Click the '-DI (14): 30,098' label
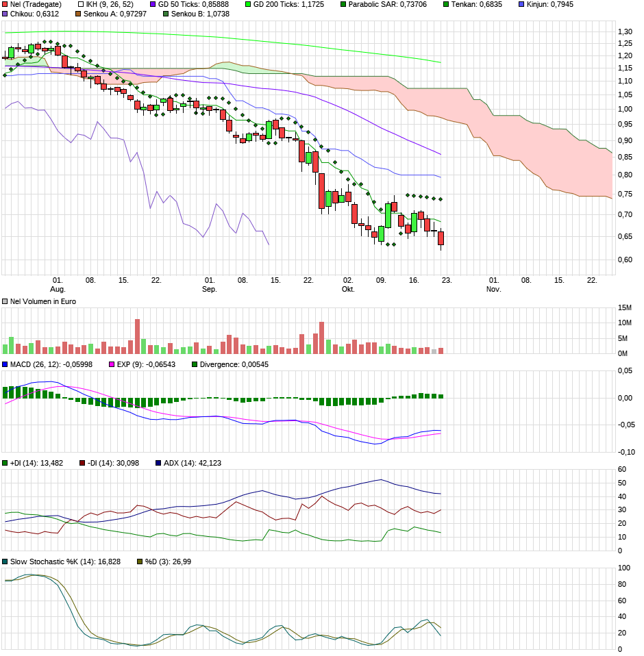This screenshot has height=656, width=644. point(114,464)
